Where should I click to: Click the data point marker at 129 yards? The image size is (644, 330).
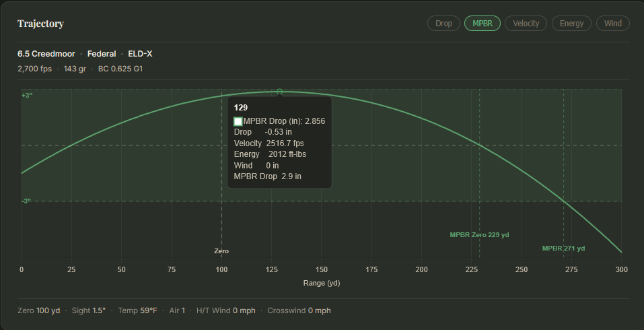[x=279, y=92]
